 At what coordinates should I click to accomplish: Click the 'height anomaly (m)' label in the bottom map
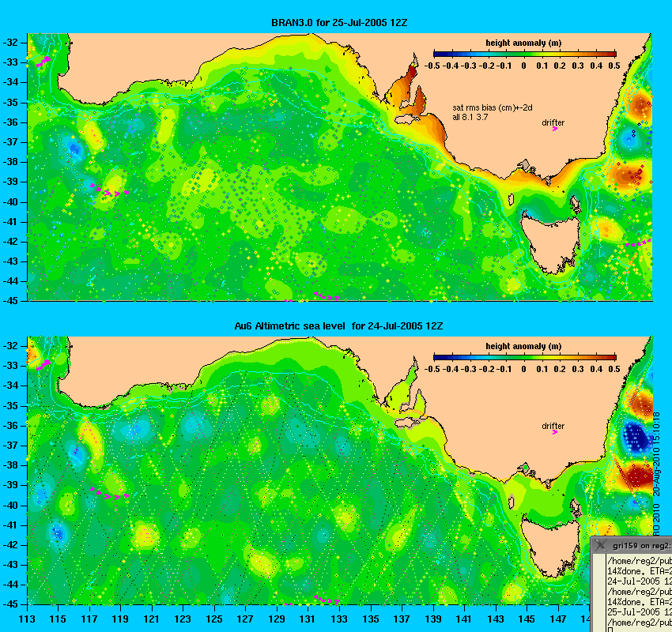point(523,346)
